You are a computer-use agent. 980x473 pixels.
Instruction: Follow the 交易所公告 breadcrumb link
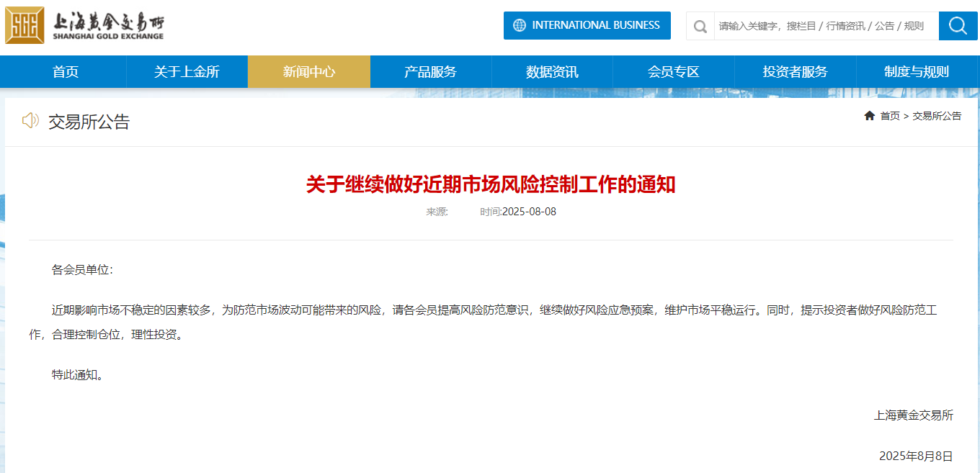pos(937,116)
